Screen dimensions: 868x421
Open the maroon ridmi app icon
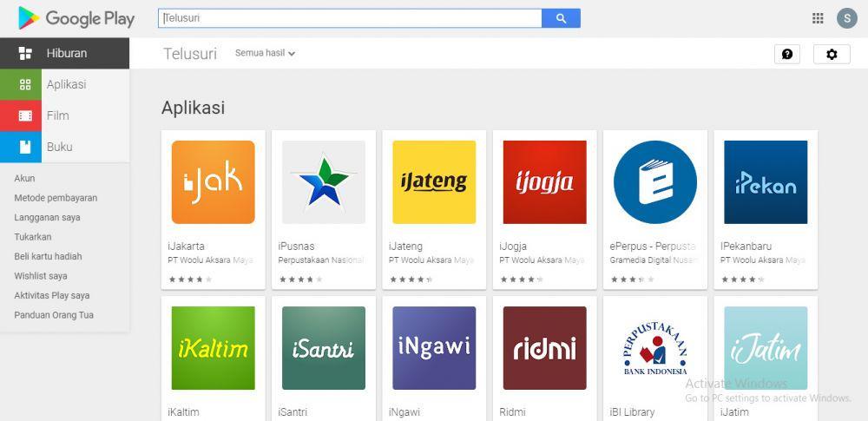coord(545,348)
